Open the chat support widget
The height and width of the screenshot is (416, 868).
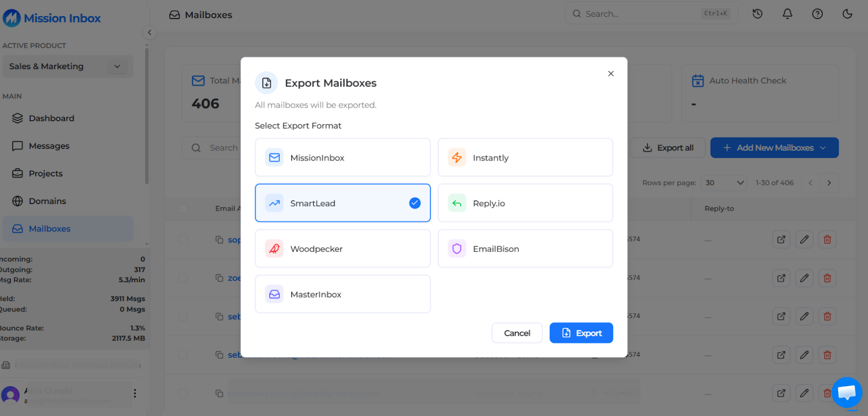pos(847,393)
